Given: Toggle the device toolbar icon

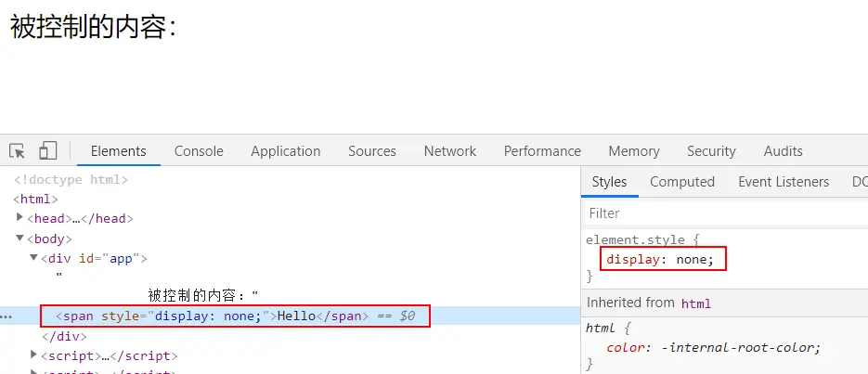Looking at the screenshot, I should [x=48, y=150].
